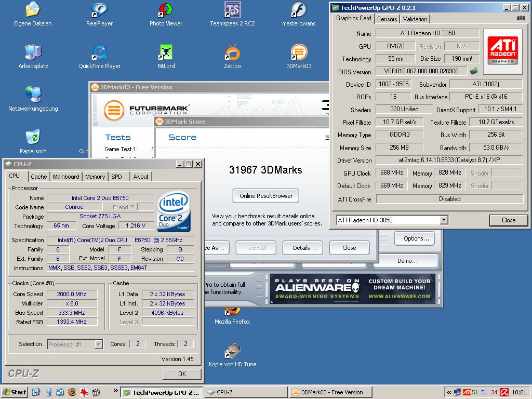The height and width of the screenshot is (399, 532).
Task: Click the red splat quick launch icon
Action: click(x=84, y=392)
